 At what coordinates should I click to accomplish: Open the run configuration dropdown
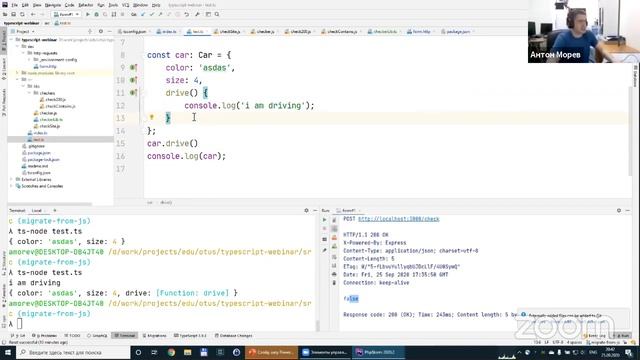pyautogui.click(x=66, y=14)
